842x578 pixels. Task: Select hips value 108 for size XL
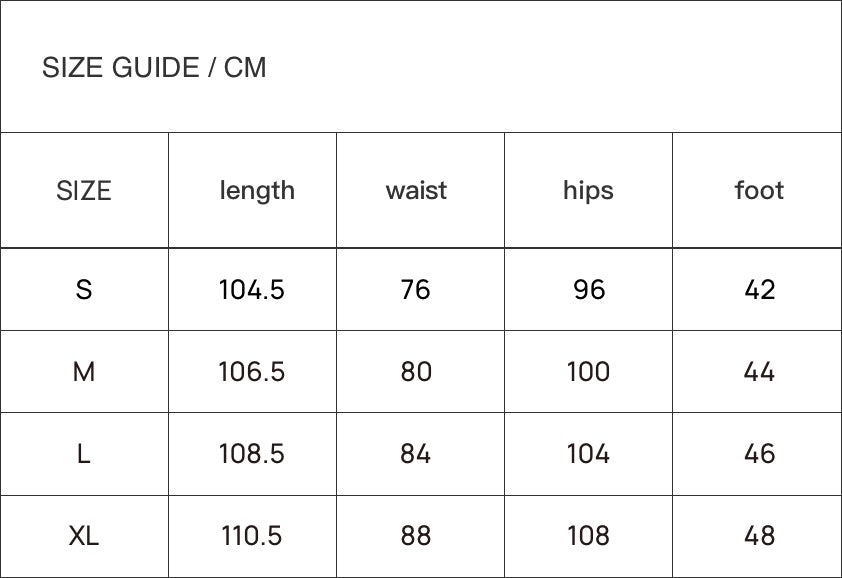point(588,536)
